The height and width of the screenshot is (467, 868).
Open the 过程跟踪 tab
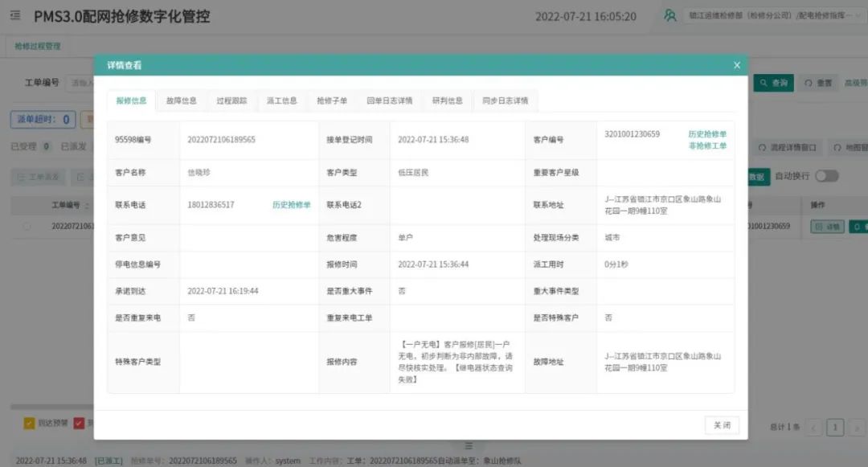coord(231,100)
